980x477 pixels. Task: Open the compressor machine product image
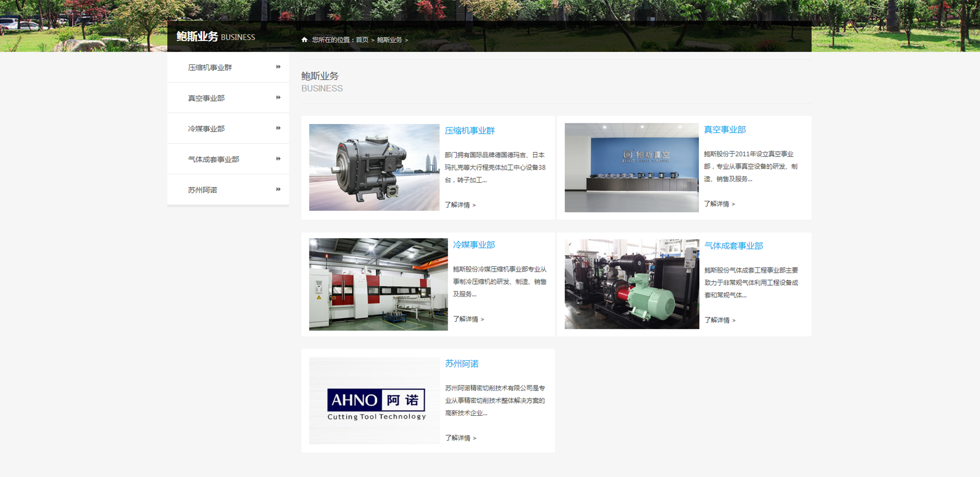(374, 167)
